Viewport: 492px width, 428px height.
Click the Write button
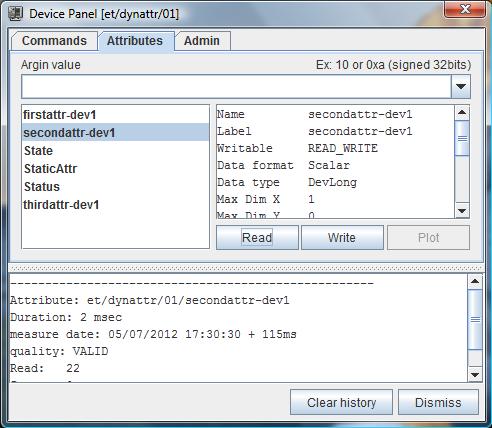coord(342,238)
